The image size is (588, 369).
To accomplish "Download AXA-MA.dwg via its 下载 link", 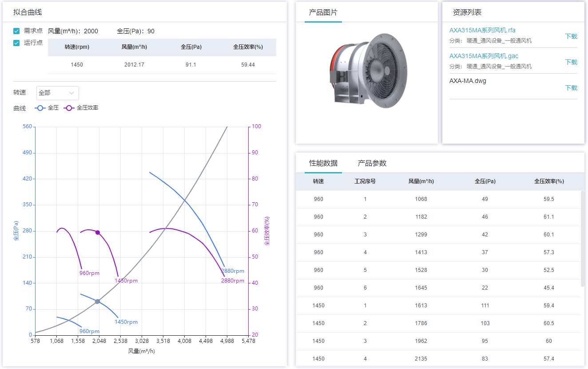I will (571, 88).
